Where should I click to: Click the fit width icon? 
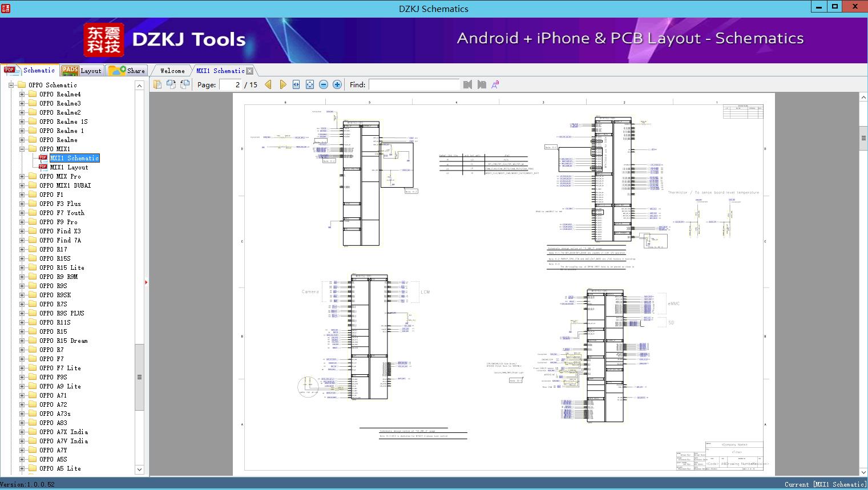coord(296,84)
